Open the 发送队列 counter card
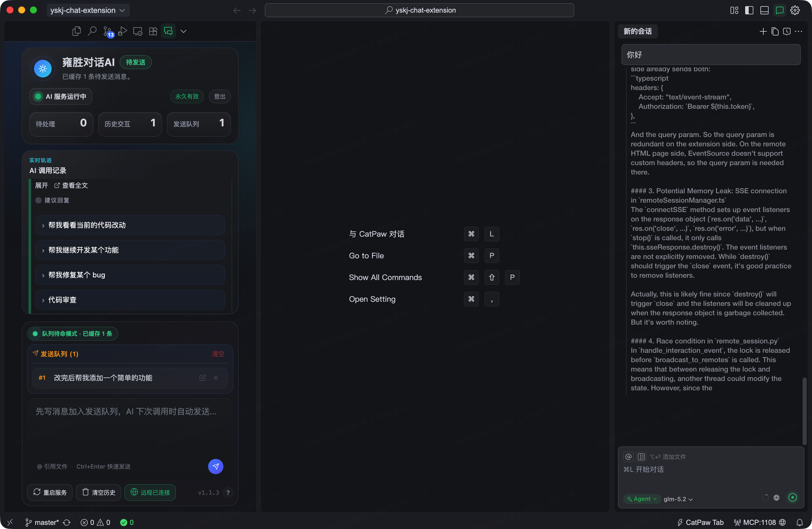 [x=198, y=124]
